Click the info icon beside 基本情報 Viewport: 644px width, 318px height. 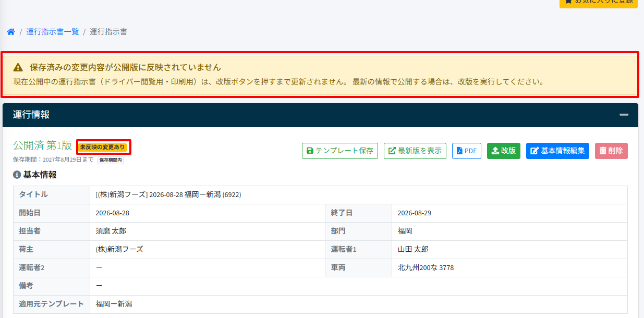[x=17, y=175]
